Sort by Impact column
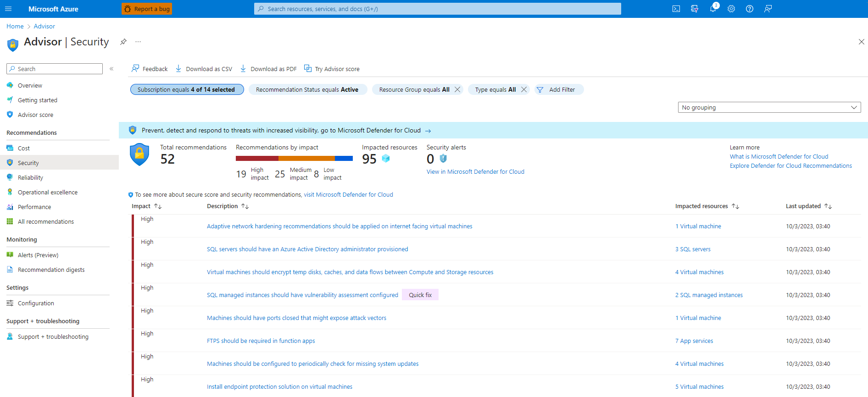The height and width of the screenshot is (397, 868). [x=146, y=206]
